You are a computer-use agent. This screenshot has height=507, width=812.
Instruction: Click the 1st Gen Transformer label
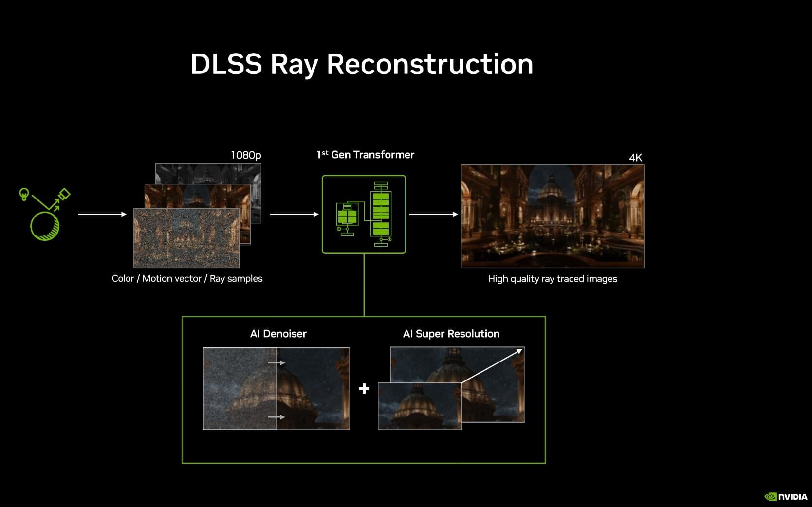tap(365, 155)
